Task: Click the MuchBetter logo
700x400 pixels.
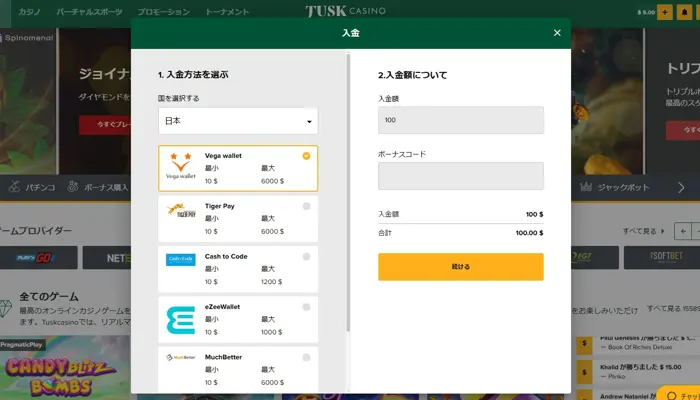Action: coord(181,358)
